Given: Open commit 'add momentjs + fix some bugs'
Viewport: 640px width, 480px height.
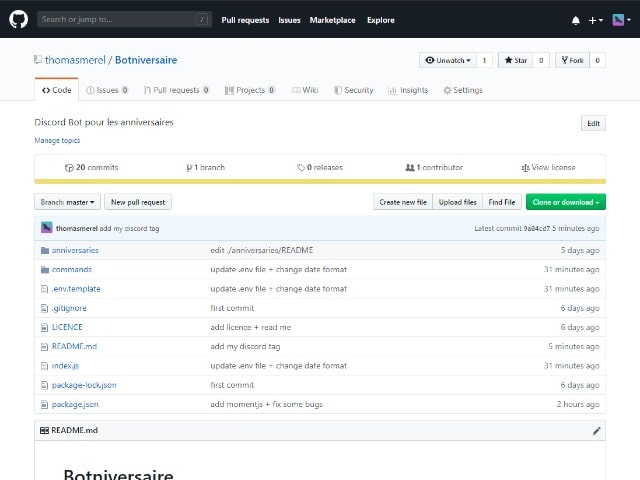Looking at the screenshot, I should pyautogui.click(x=267, y=404).
